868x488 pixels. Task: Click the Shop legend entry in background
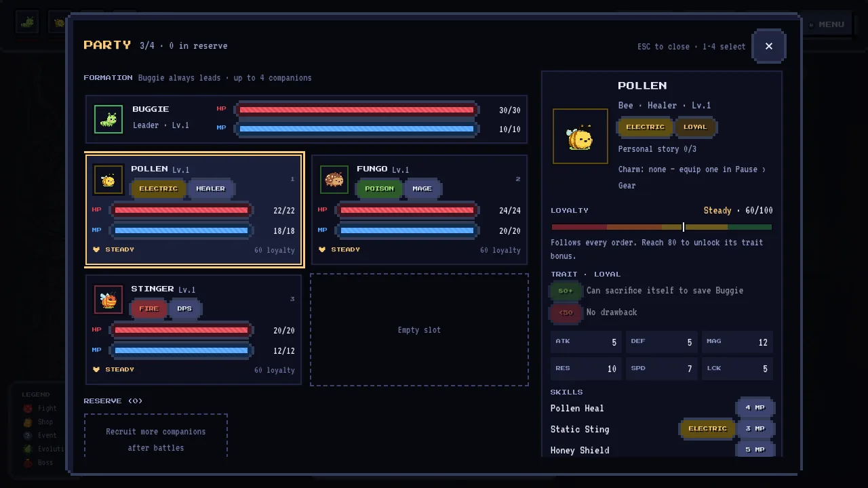pyautogui.click(x=39, y=422)
